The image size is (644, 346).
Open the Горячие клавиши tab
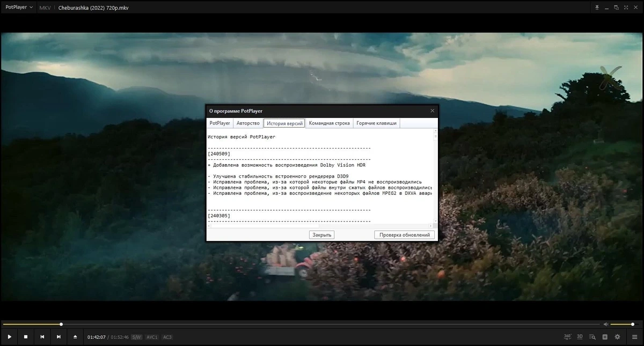click(x=377, y=123)
